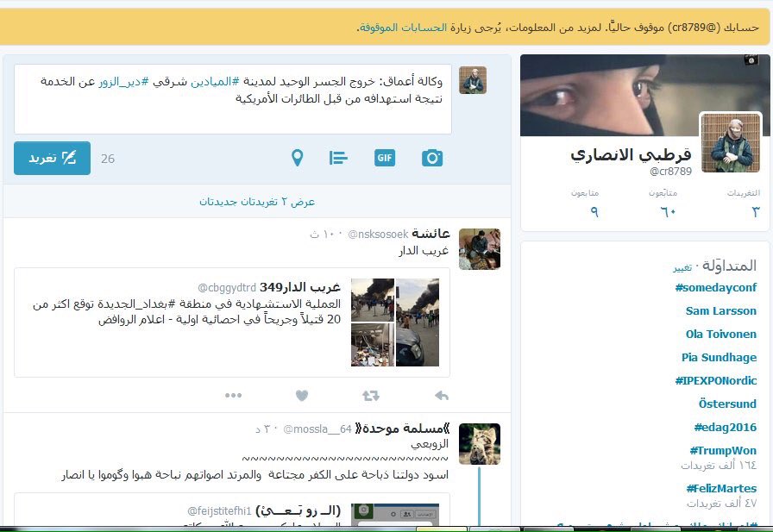
Task: Open the #somedayconf trend
Action: point(716,288)
